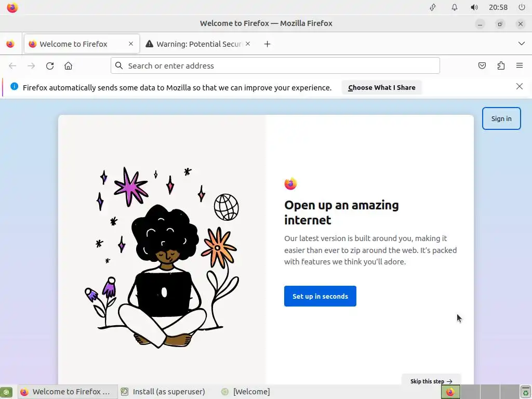Click the search magnifier in address bar
Image resolution: width=532 pixels, height=399 pixels.
(x=119, y=65)
